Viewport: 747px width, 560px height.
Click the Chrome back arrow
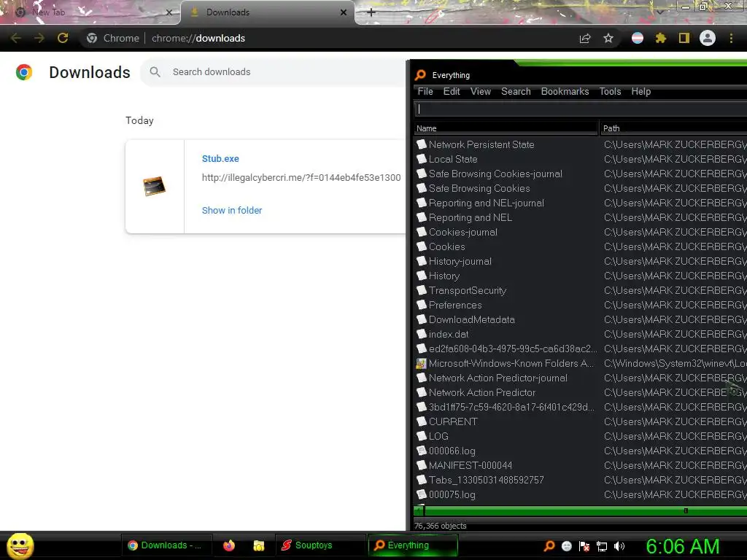[x=16, y=38]
